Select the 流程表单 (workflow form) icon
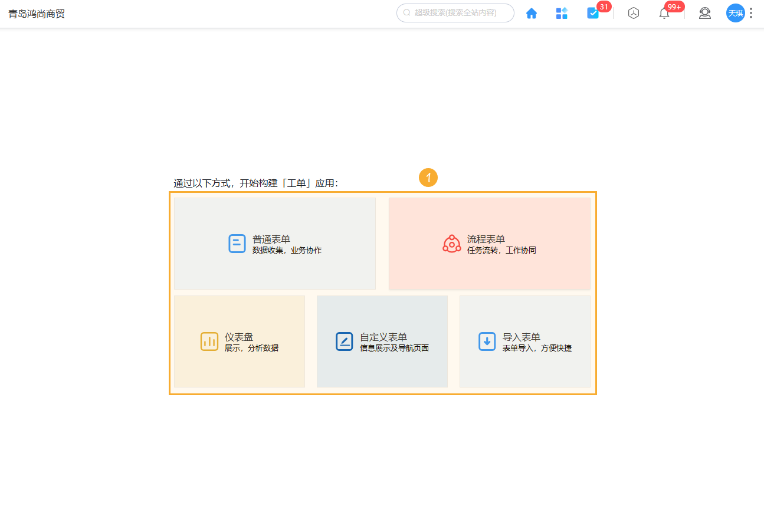This screenshot has width=764, height=532. point(452,243)
